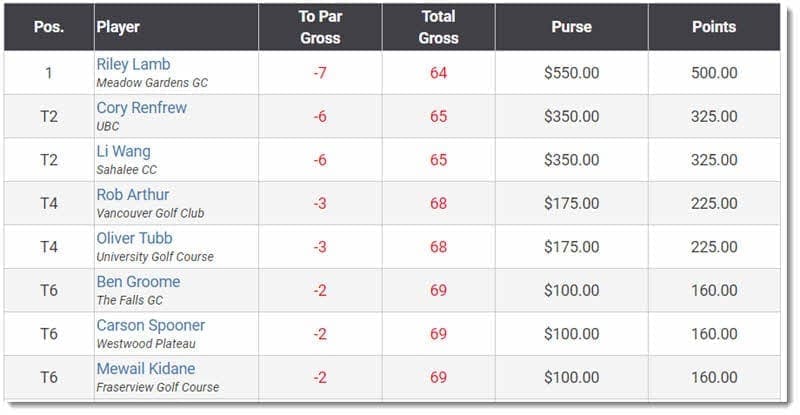
Task: Click the Li Wang player name
Action: [123, 151]
